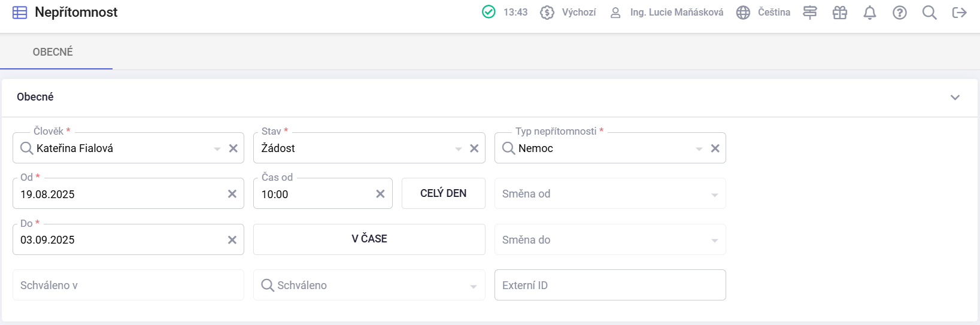Expand the Člověk dropdown arrow
The image size is (980, 325).
click(x=217, y=149)
